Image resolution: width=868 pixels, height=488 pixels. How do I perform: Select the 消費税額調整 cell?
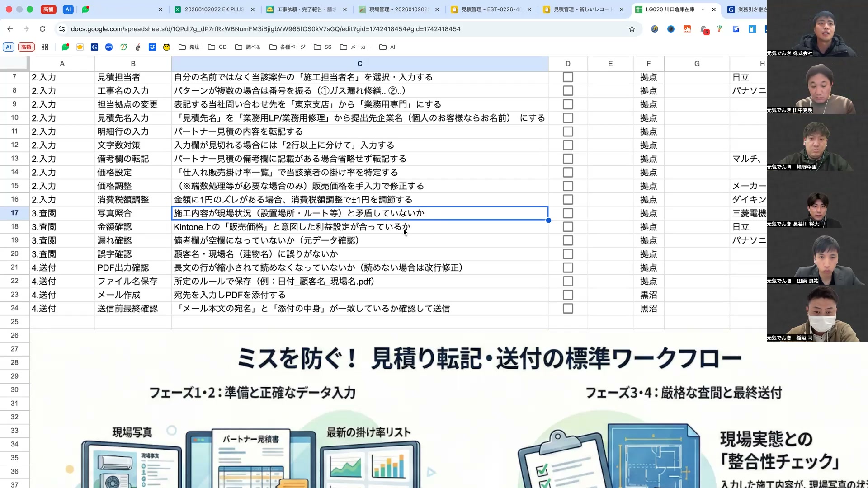pos(133,200)
